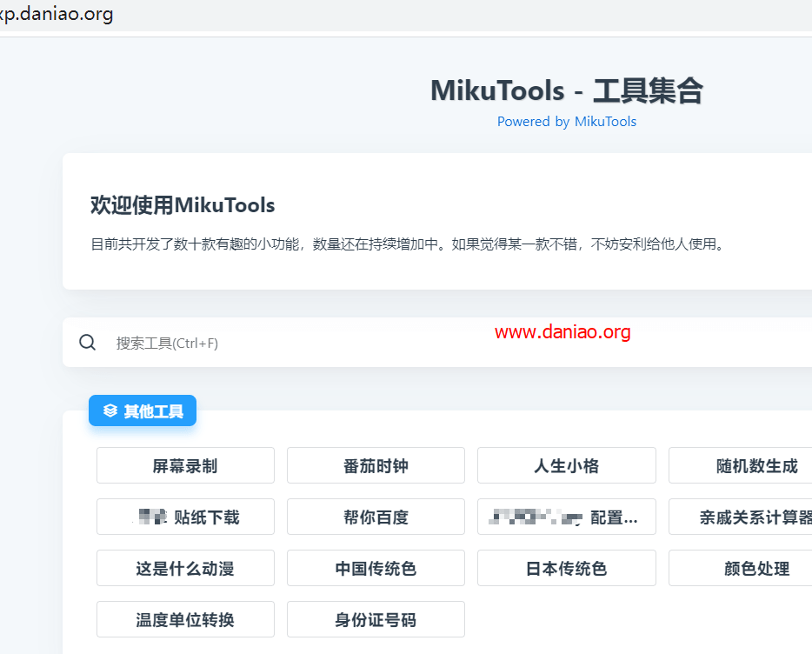
Task: Click the browser address bar showing daniao.org
Action: (406, 14)
